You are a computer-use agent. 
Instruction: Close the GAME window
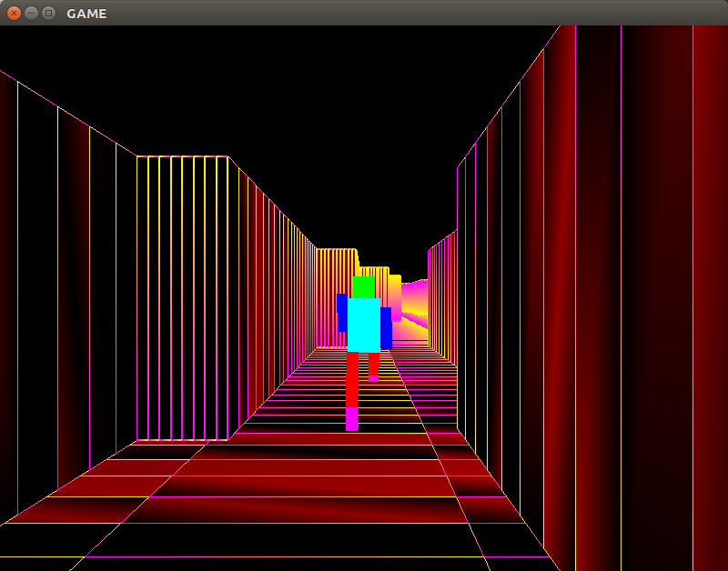pos(14,13)
